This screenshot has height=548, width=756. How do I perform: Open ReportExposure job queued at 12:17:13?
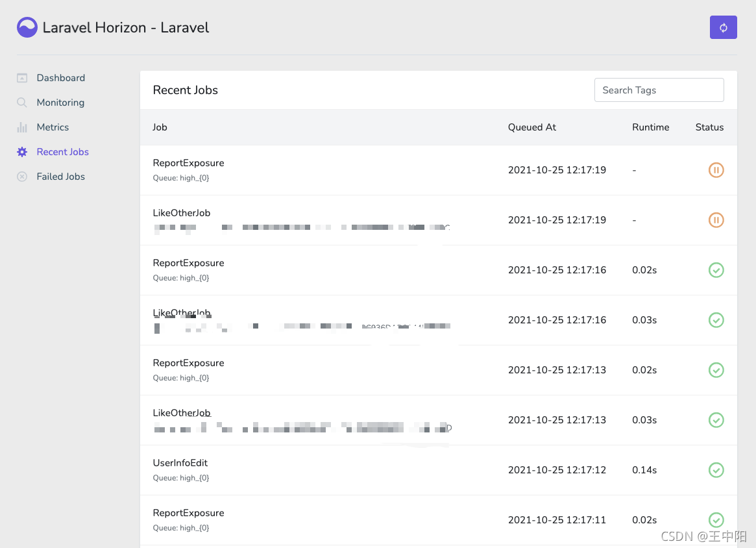click(x=189, y=363)
